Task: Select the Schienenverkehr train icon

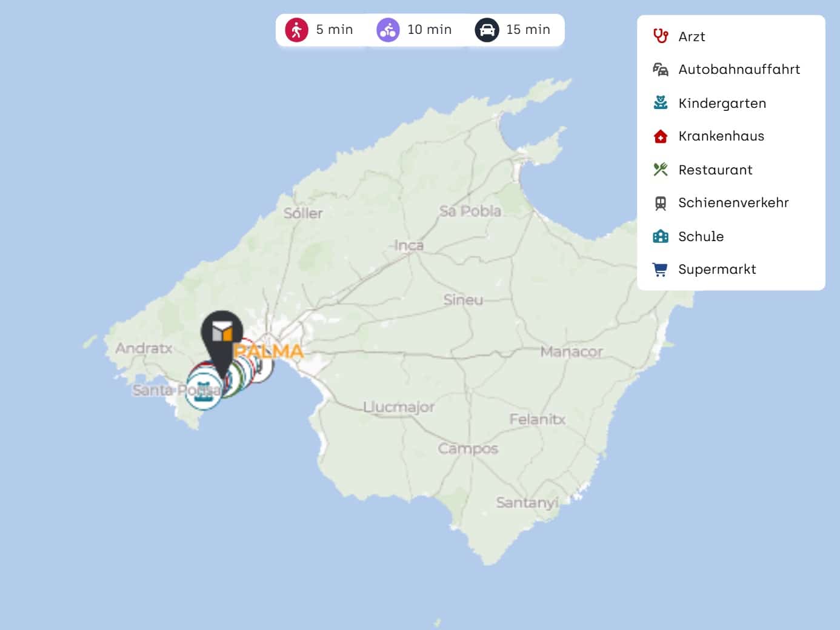Action: coord(661,203)
